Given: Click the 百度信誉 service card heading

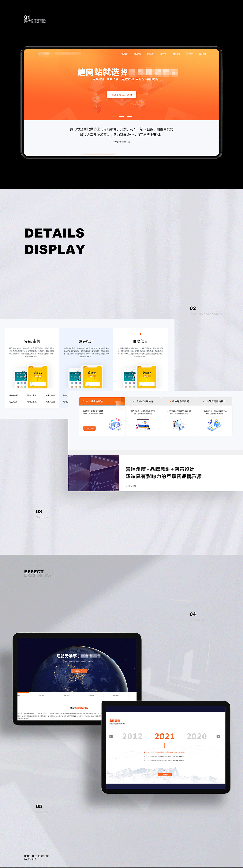Looking at the screenshot, I should (x=140, y=341).
